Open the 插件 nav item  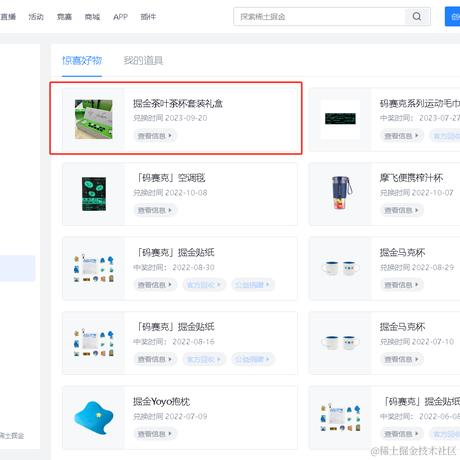click(148, 17)
